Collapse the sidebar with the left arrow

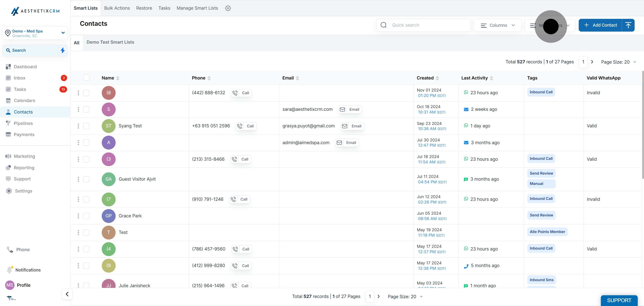[67, 294]
